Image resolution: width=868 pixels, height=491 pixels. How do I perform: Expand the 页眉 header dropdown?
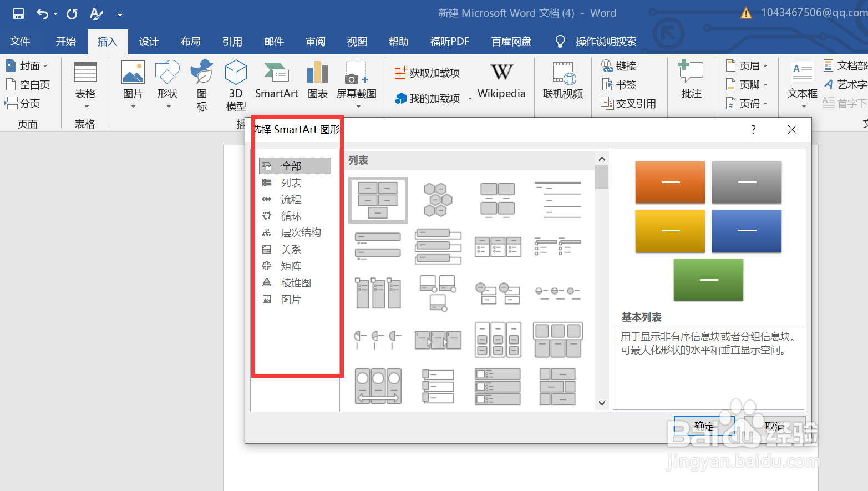[765, 66]
